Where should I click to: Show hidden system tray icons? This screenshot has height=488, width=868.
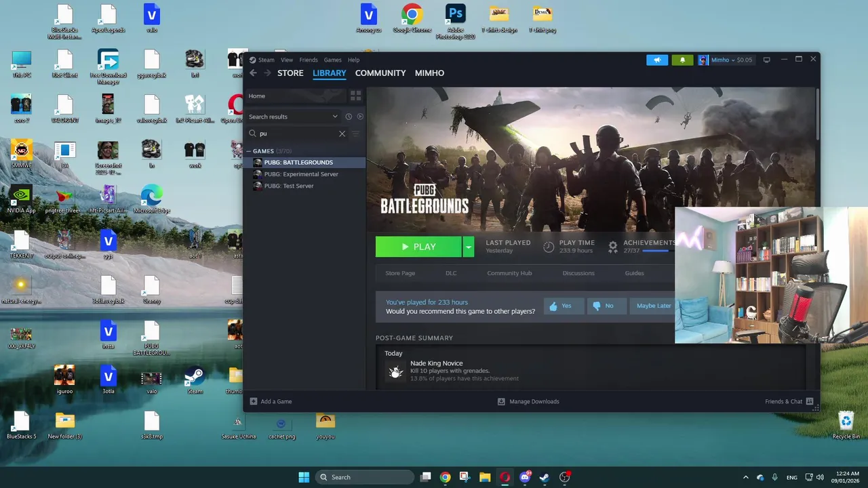(746, 477)
